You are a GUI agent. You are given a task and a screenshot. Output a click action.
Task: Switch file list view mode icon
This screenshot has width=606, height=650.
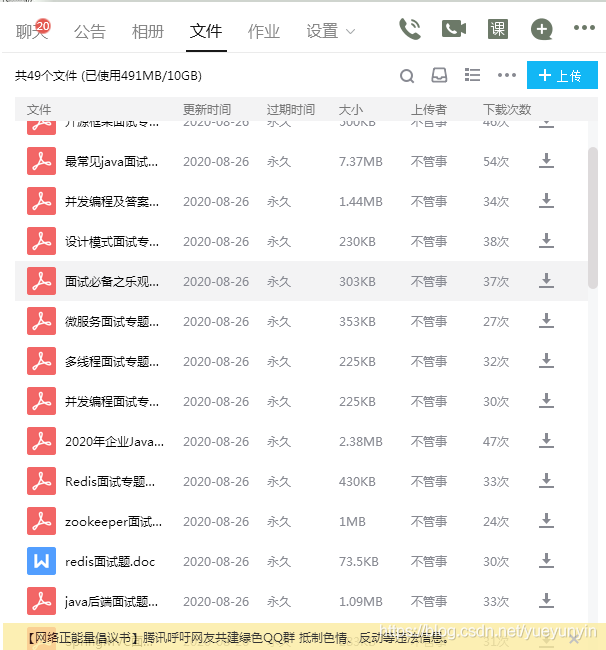pyautogui.click(x=472, y=75)
